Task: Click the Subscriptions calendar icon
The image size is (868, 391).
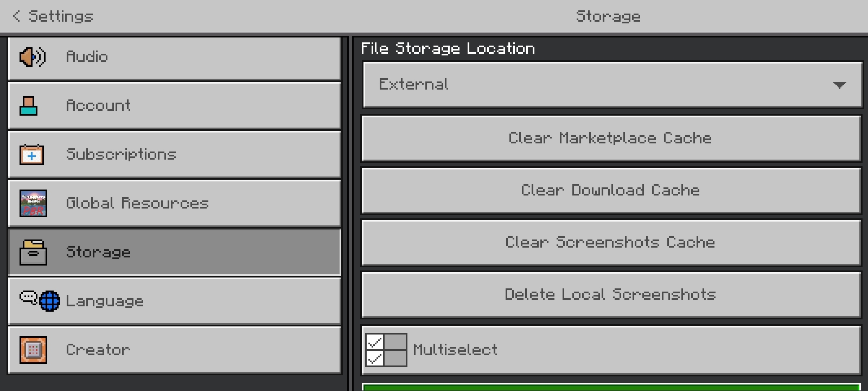Action: pos(32,154)
